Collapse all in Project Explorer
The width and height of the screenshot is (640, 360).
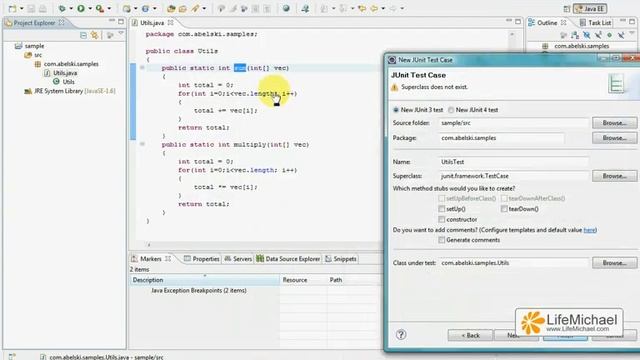click(83, 36)
